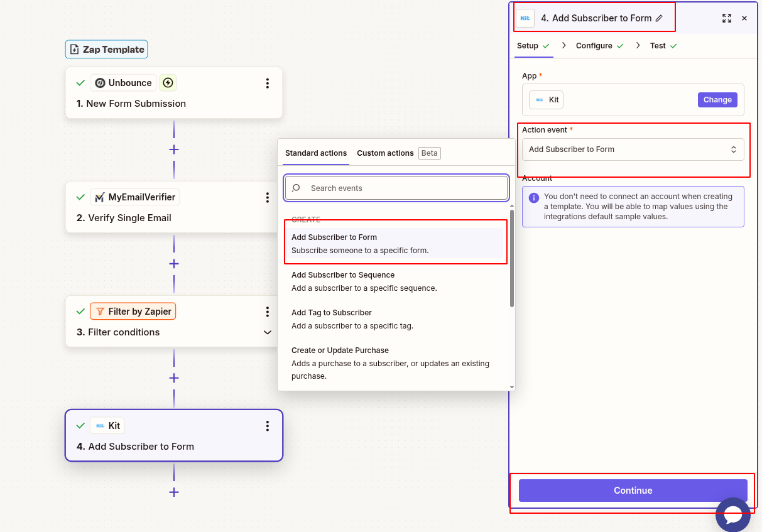Add a step using the plus icon below step 1
The width and height of the screenshot is (762, 532).
(x=174, y=149)
